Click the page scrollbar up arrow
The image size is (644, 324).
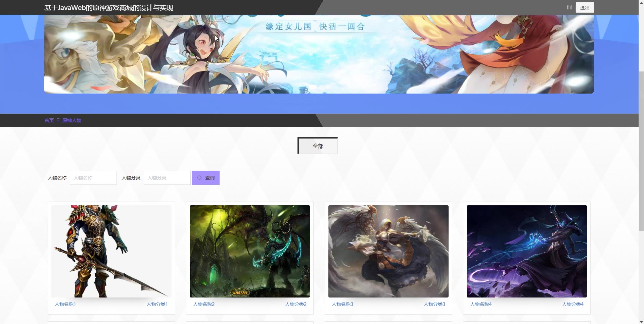(641, 3)
